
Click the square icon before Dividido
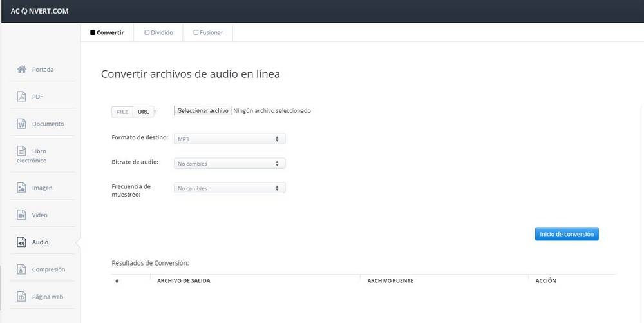tap(147, 32)
